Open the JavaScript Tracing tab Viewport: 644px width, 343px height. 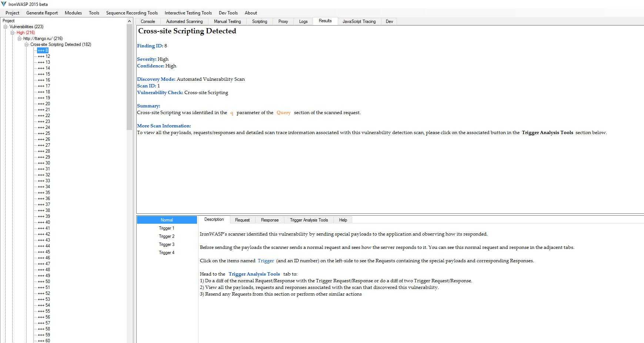point(359,21)
